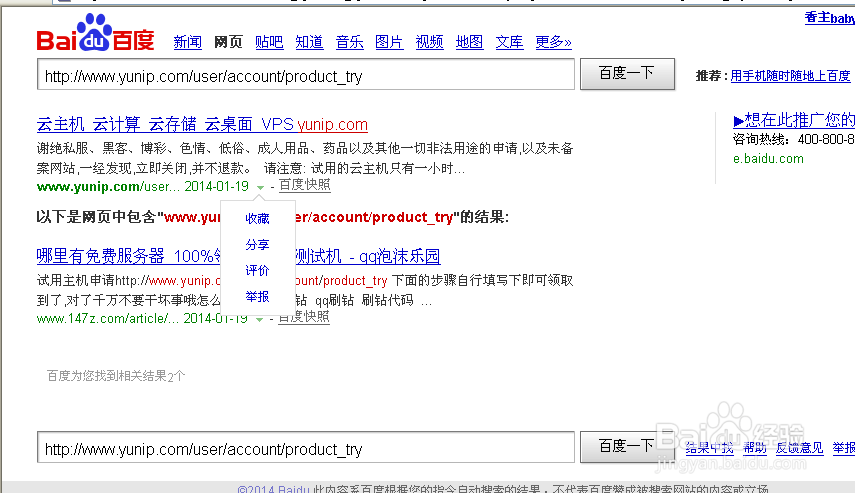Open the 地图 map tab
This screenshot has width=855, height=493.
469,42
